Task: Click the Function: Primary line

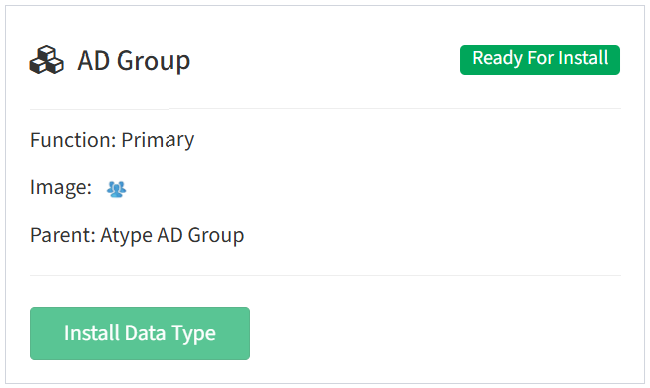Action: [112, 140]
